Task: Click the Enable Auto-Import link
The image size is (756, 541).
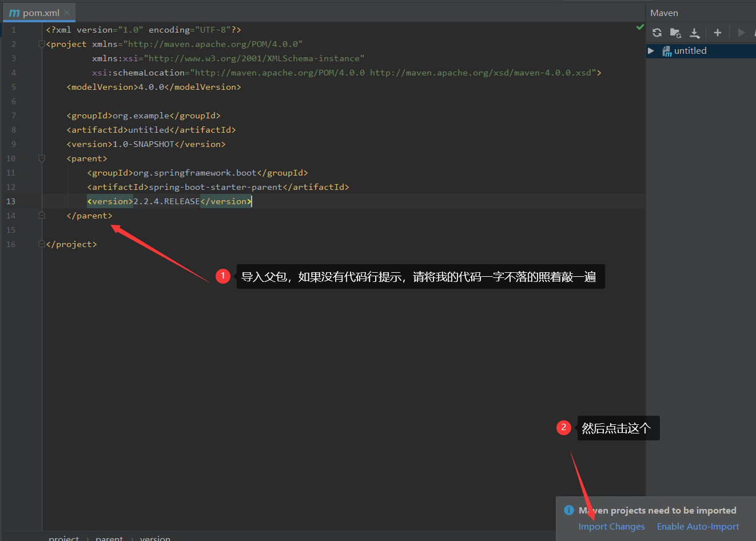Action: point(698,527)
